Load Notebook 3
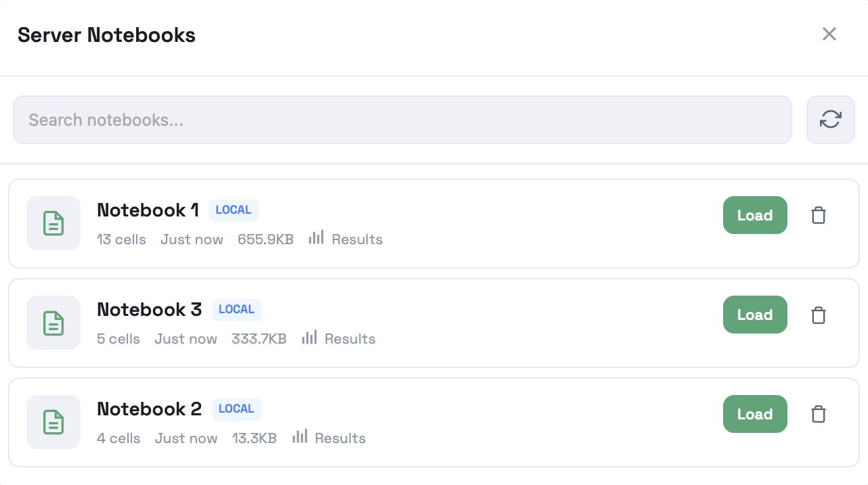 point(755,315)
